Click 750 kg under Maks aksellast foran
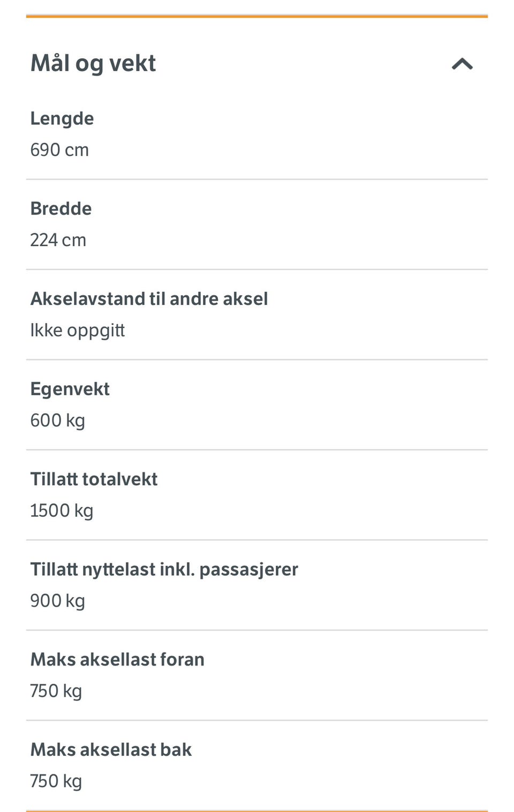The height and width of the screenshot is (812, 514). point(56,691)
